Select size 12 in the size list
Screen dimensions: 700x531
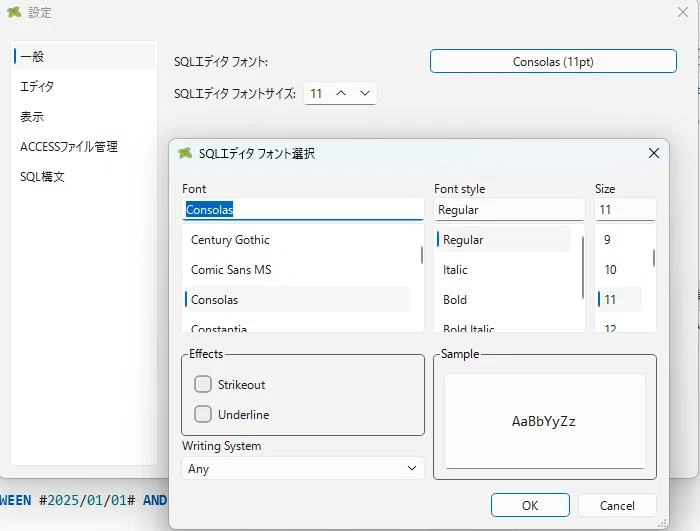coord(620,327)
